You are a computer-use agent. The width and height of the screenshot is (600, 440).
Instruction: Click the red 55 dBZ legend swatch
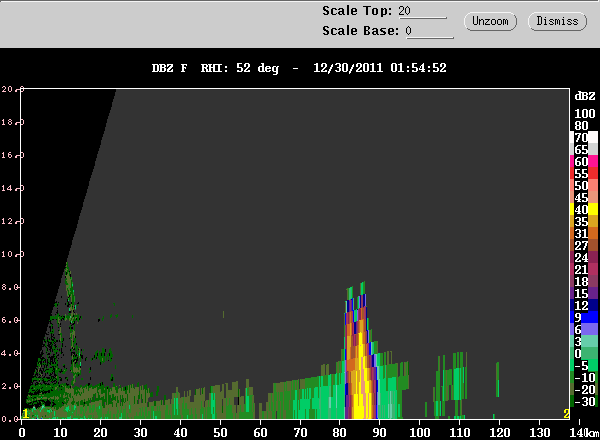[580, 173]
